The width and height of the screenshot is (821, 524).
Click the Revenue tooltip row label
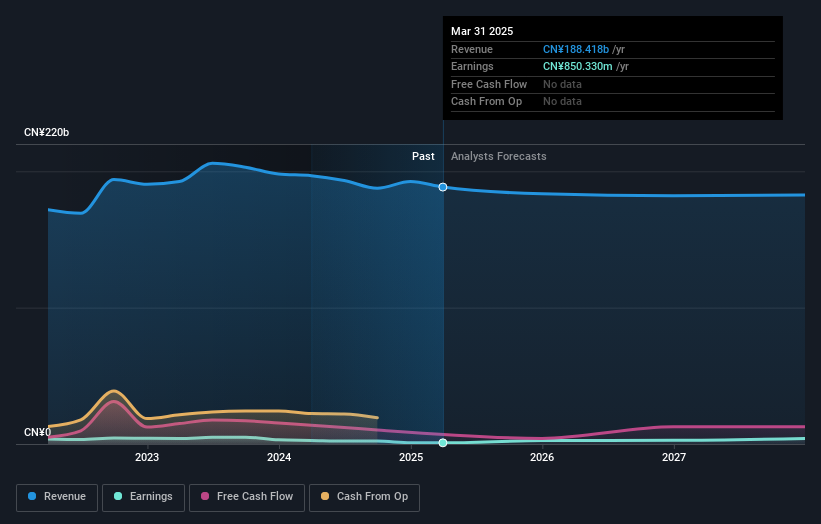(x=472, y=49)
